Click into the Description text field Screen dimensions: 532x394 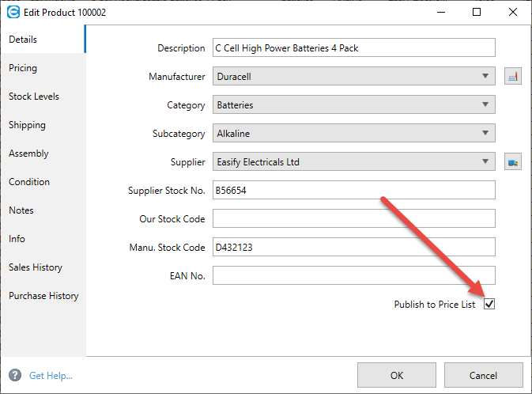coord(353,48)
